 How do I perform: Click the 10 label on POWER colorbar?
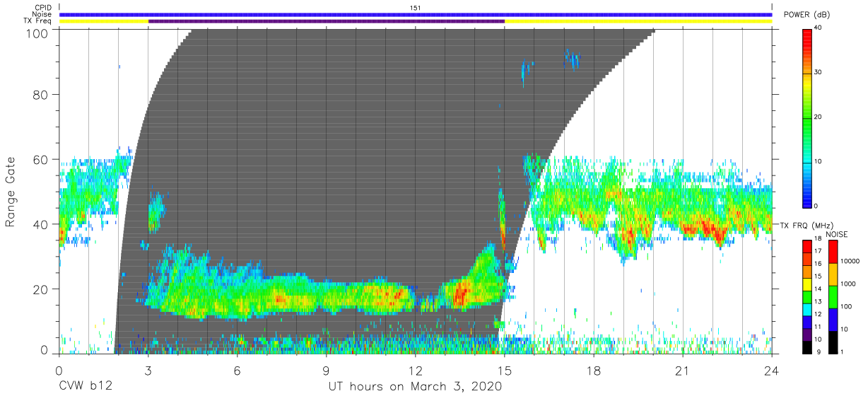819,162
